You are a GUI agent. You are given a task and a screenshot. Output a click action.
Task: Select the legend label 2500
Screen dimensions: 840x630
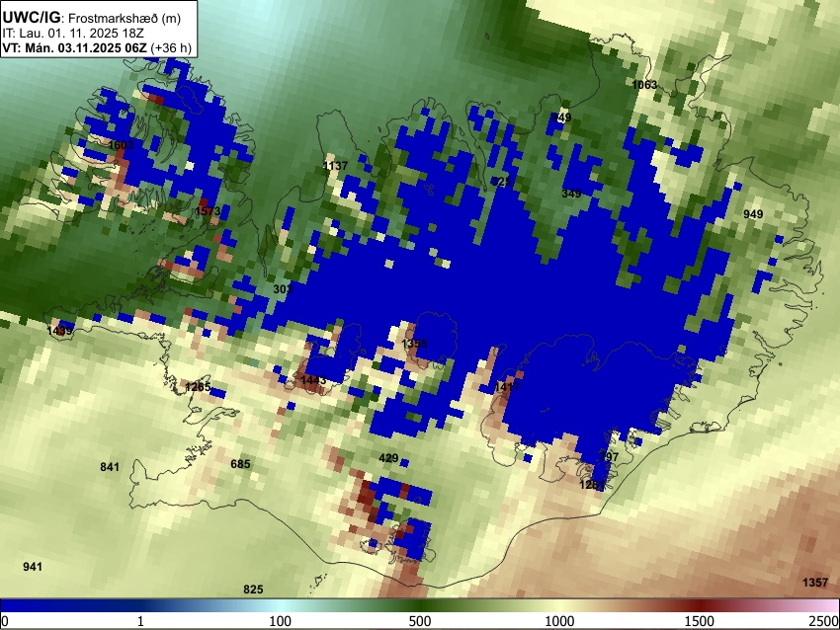pyautogui.click(x=824, y=621)
